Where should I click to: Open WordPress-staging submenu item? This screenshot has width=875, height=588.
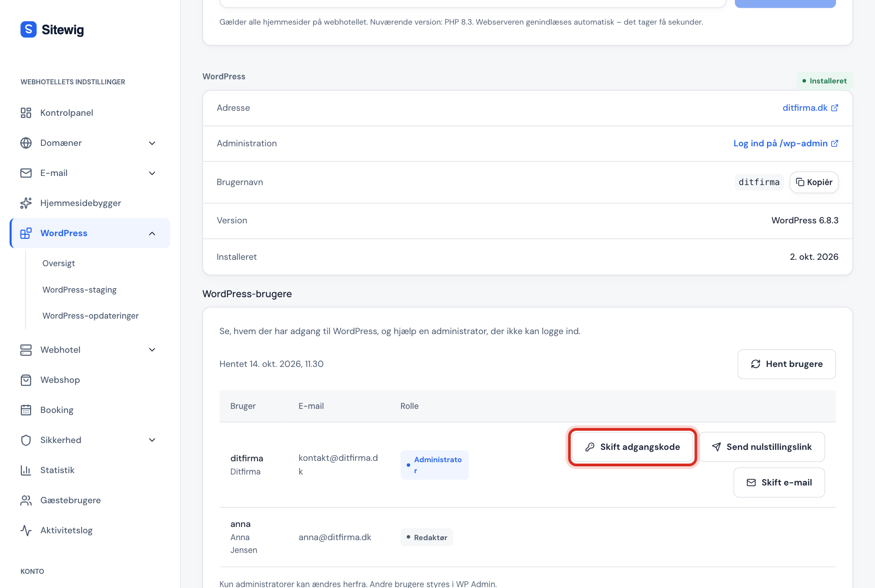[x=79, y=289]
